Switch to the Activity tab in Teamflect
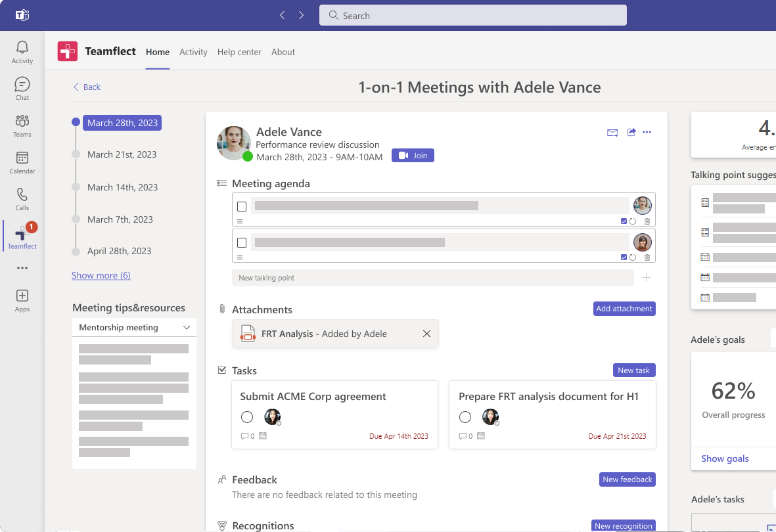 [193, 52]
